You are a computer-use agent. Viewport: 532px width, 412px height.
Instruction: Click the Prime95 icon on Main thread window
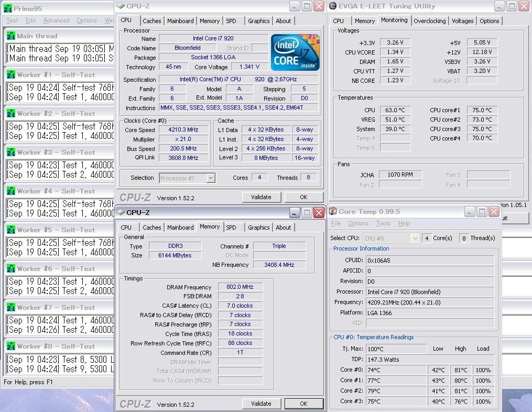[x=10, y=36]
